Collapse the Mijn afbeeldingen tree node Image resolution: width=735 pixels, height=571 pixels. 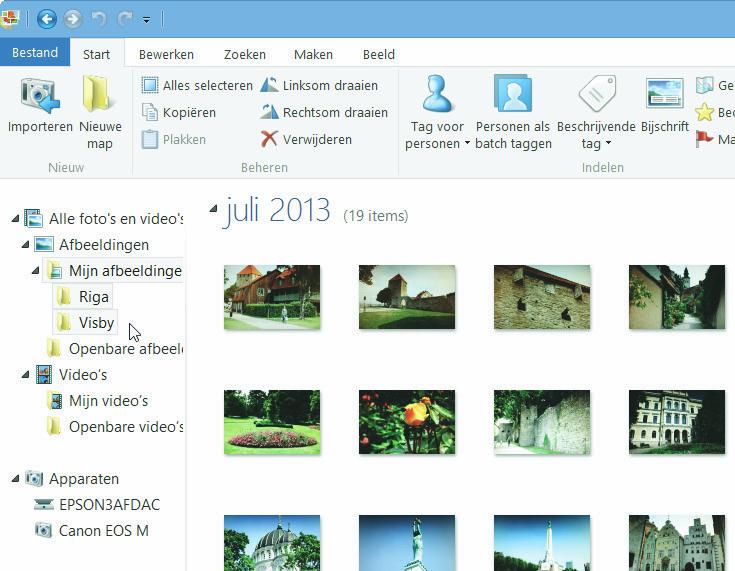(36, 270)
